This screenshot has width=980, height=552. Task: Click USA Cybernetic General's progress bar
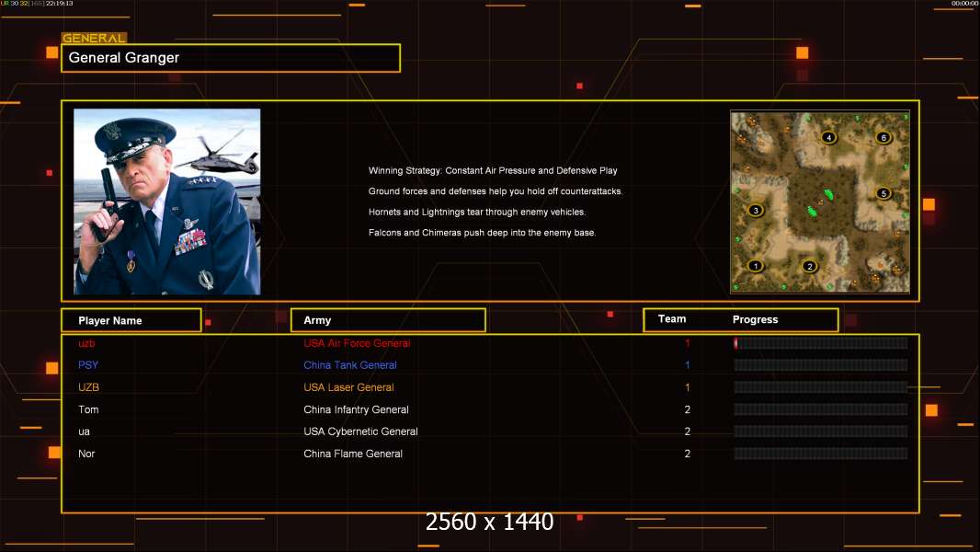820,431
